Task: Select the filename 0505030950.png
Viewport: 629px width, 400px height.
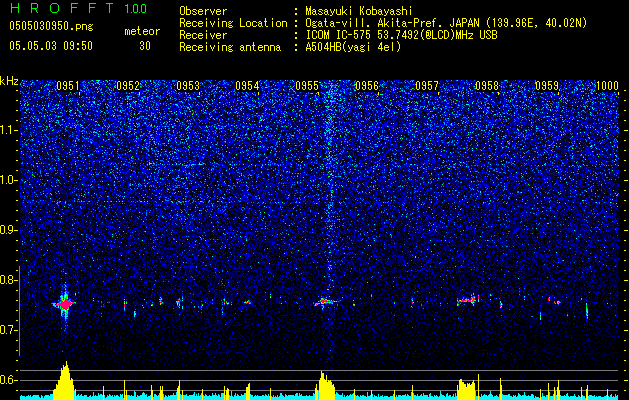Action: tap(51, 26)
